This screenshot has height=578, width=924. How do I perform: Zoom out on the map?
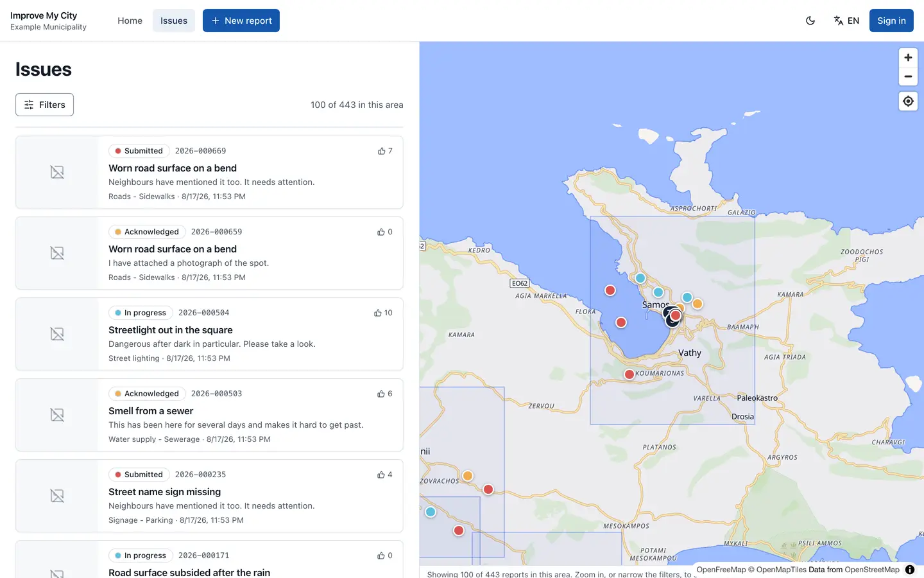tap(908, 76)
